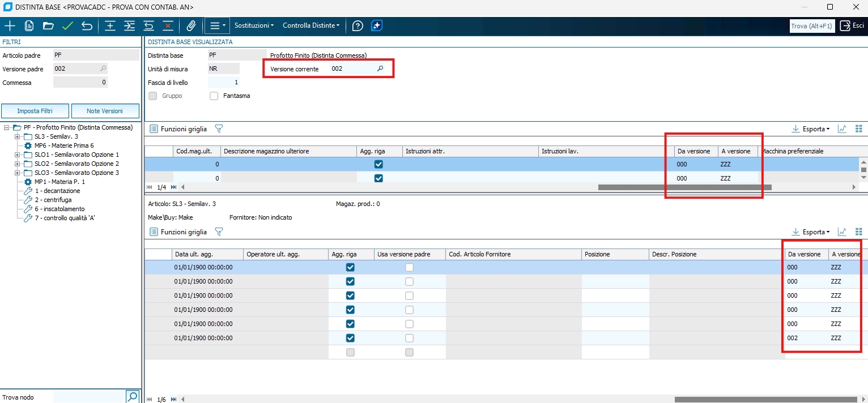Click the sparkle AI assistant icon
The image size is (868, 403).
(x=377, y=26)
